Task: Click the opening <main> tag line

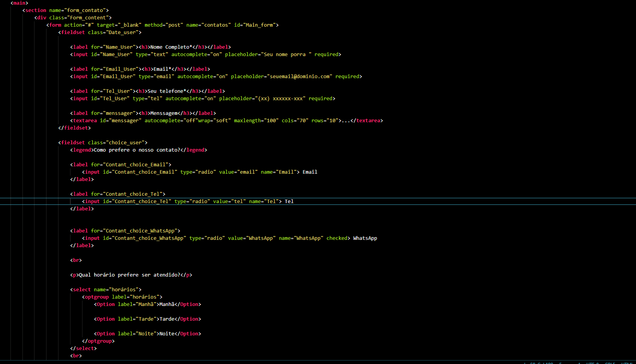Action: (x=19, y=3)
